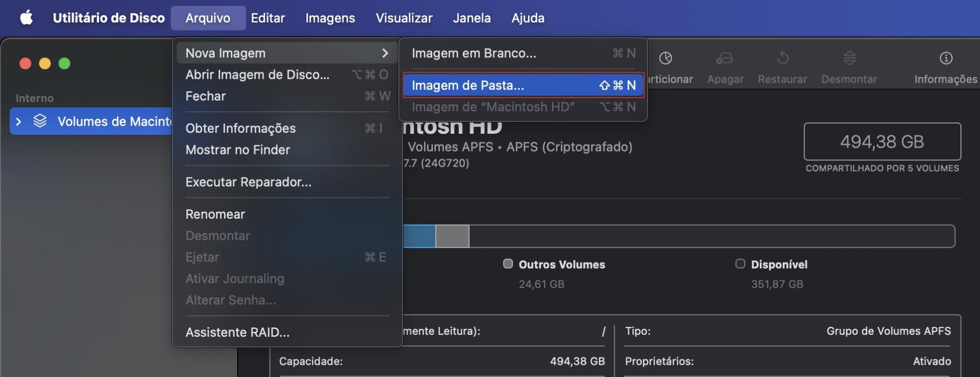This screenshot has height=377, width=980.
Task: Open the Informações info toolbar icon
Action: 946,58
